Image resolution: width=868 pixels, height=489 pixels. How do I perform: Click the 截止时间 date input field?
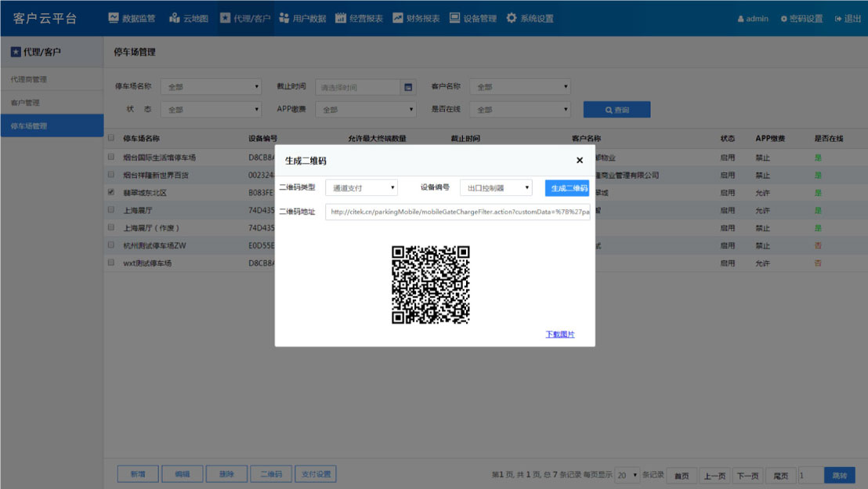(357, 87)
